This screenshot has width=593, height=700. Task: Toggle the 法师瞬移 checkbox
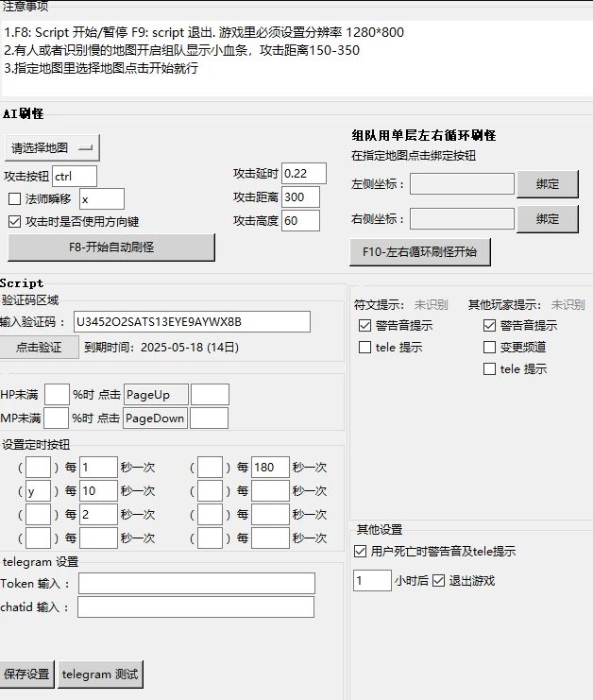pos(14,199)
